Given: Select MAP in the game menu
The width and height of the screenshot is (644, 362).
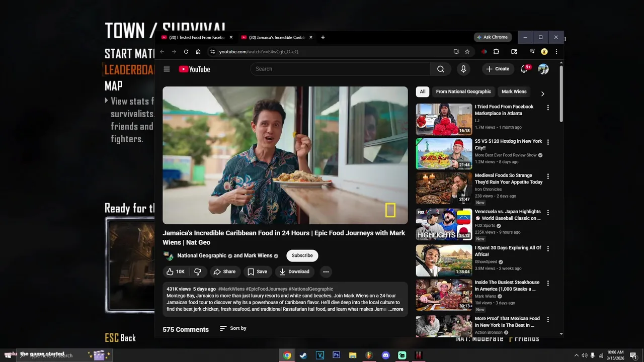Looking at the screenshot, I should 114,86.
